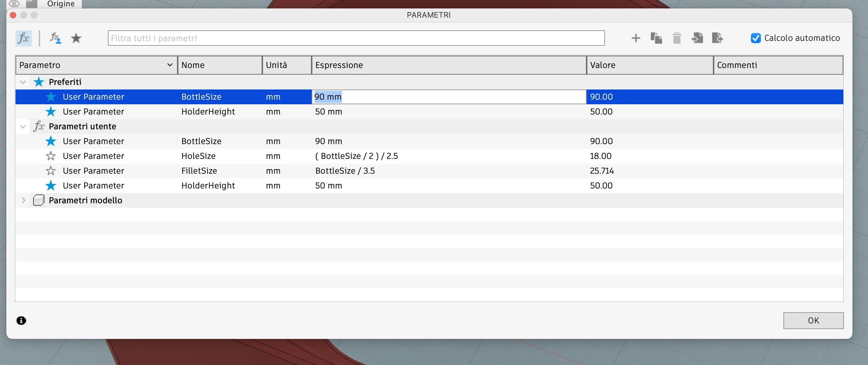Click the BottleSize expression edit field
The height and width of the screenshot is (365, 868).
(x=449, y=97)
